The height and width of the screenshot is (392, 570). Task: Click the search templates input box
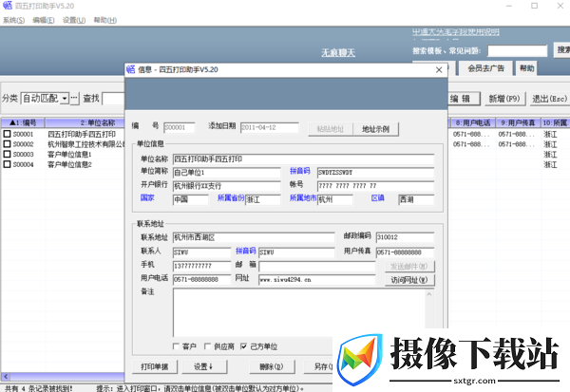518,51
